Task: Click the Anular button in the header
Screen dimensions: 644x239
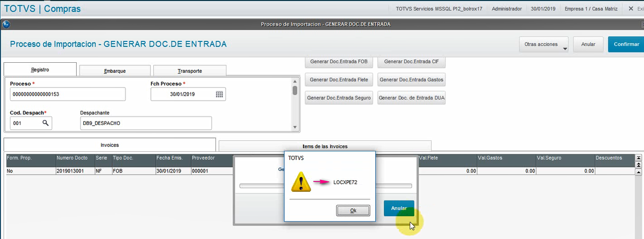Action: tap(588, 44)
